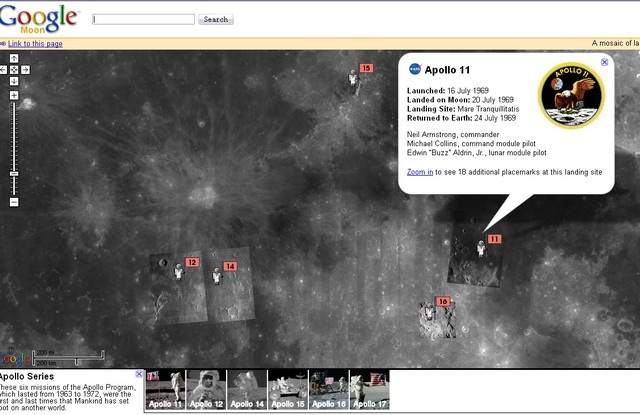Select the red 12 label flag
640x415 pixels.
click(192, 262)
